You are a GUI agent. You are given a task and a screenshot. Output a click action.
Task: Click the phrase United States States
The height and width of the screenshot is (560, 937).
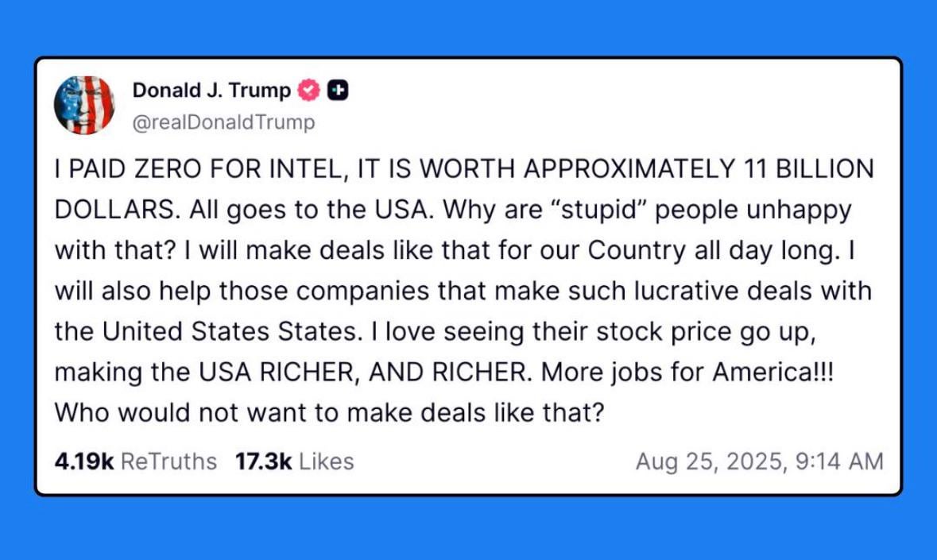coord(232,331)
